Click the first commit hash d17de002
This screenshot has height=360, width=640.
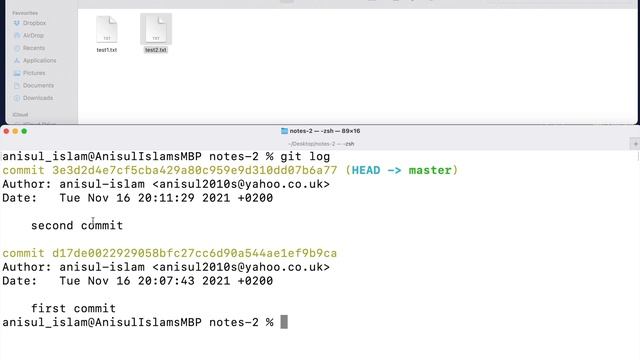[x=195, y=253]
